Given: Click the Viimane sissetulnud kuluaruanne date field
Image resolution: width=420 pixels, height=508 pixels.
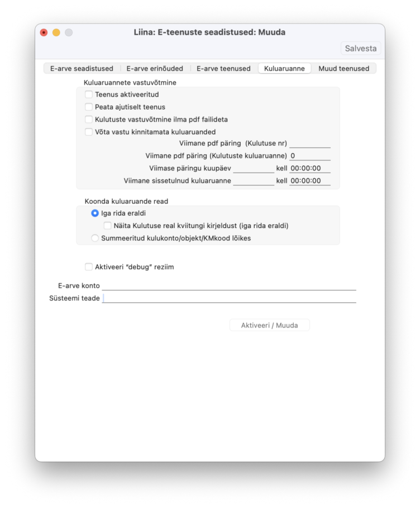Looking at the screenshot, I should [254, 181].
